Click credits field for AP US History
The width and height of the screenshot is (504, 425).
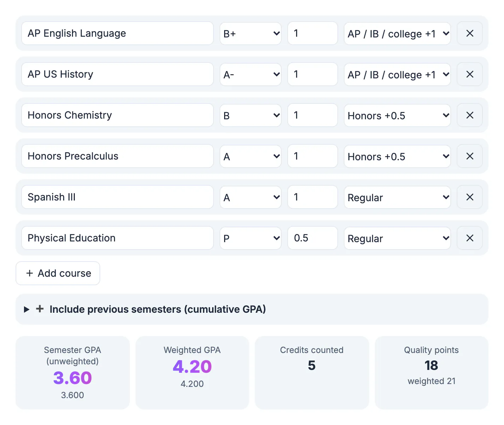(x=313, y=74)
